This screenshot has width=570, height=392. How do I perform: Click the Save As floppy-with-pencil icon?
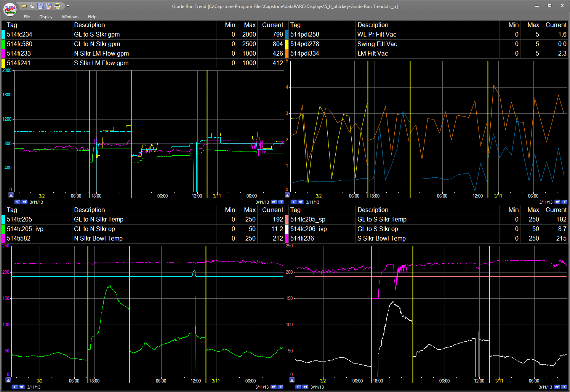49,6
